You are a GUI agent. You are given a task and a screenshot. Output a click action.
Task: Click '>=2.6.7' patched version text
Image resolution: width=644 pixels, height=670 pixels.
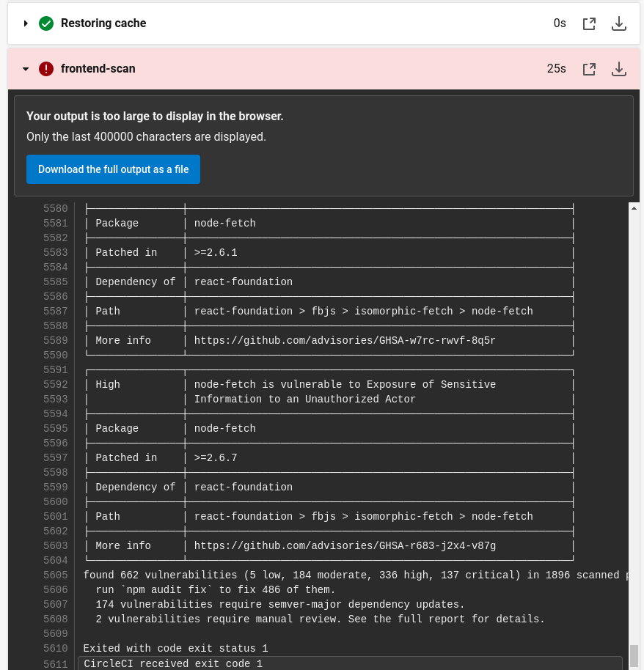216,457
